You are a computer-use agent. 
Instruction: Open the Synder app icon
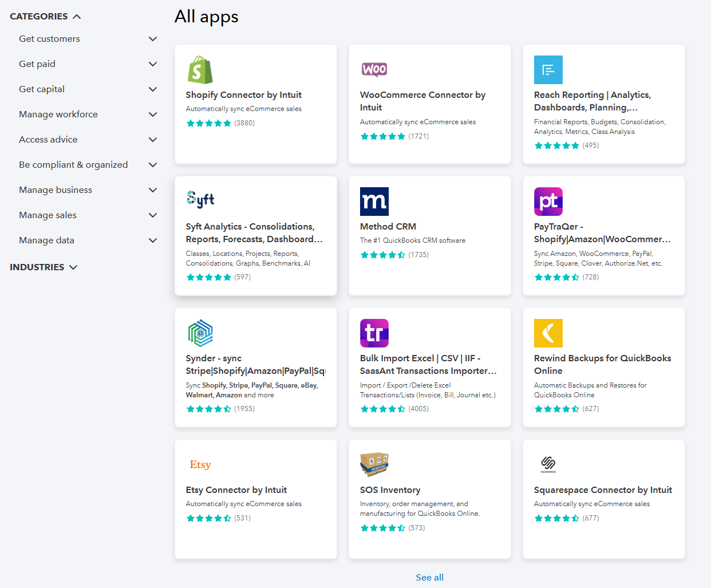[x=200, y=333]
